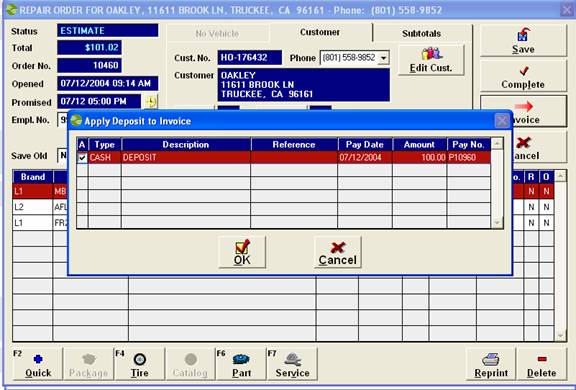Switch to the Subtotals tab
The width and height of the screenshot is (576, 390).
point(421,33)
